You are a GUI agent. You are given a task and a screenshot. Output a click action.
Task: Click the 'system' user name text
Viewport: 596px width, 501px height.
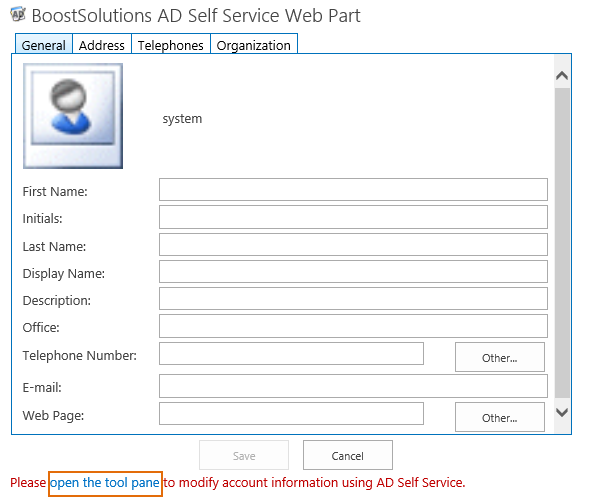(x=182, y=119)
